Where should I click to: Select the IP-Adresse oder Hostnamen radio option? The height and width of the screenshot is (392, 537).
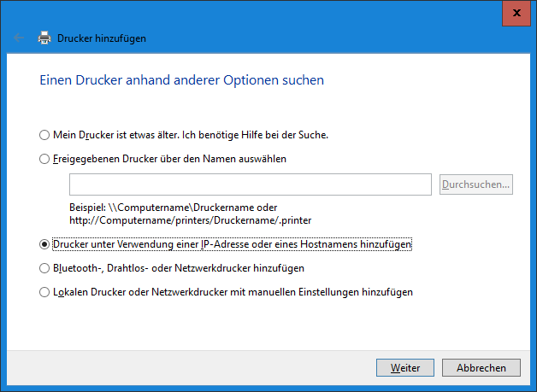pos(44,244)
